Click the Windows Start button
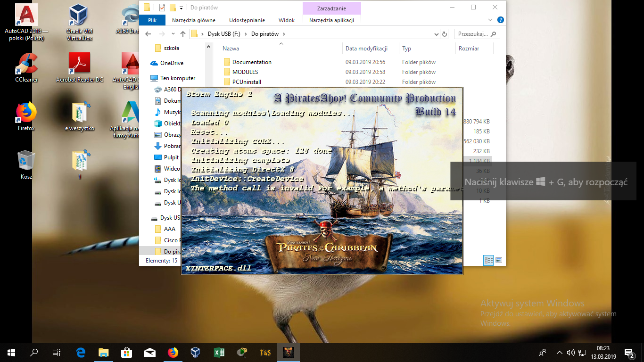 click(x=11, y=352)
